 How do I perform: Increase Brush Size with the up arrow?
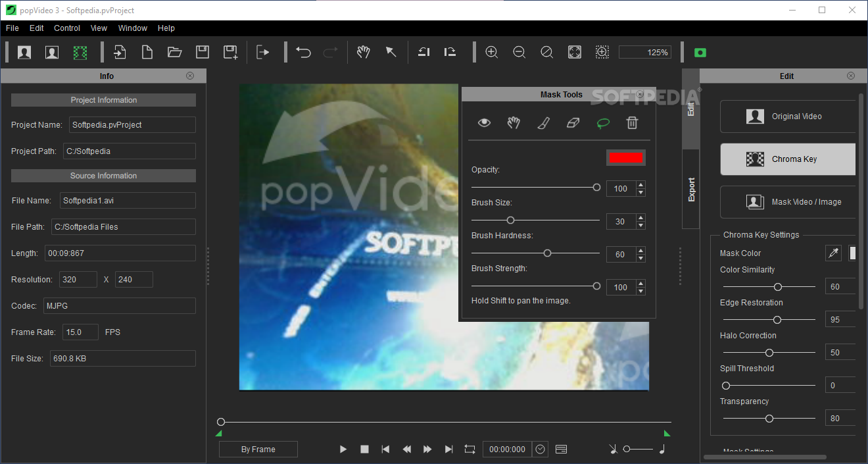tap(641, 218)
